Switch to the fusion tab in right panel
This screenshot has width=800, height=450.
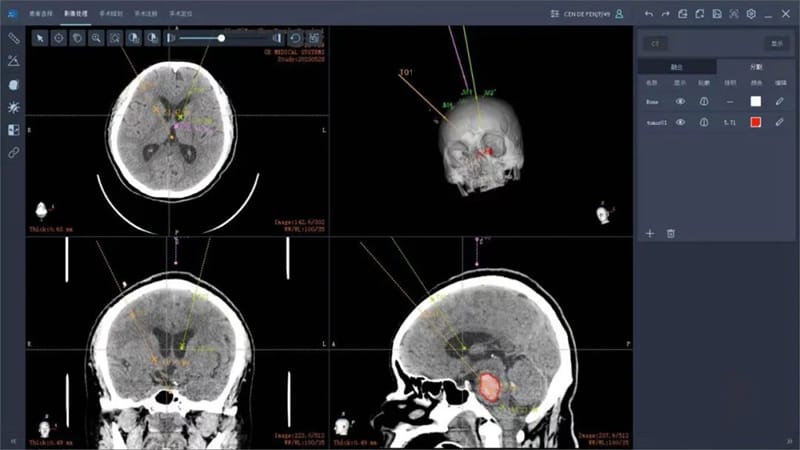677,66
